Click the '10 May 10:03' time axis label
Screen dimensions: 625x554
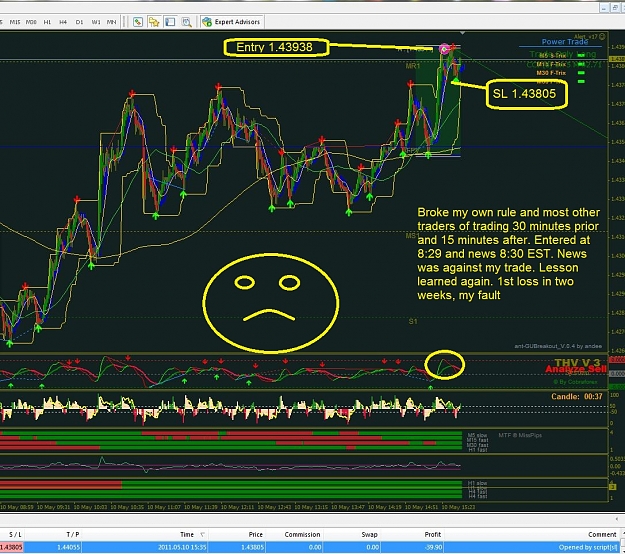(x=88, y=507)
